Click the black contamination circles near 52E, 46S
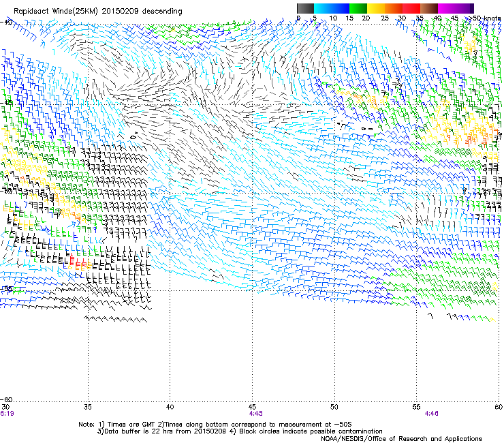 tap(366, 129)
